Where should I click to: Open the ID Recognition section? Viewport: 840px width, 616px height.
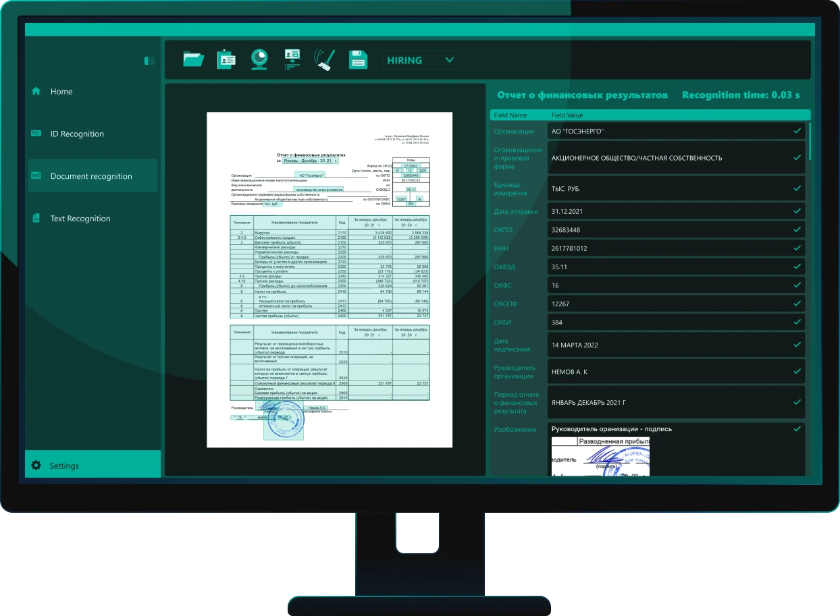click(x=77, y=134)
